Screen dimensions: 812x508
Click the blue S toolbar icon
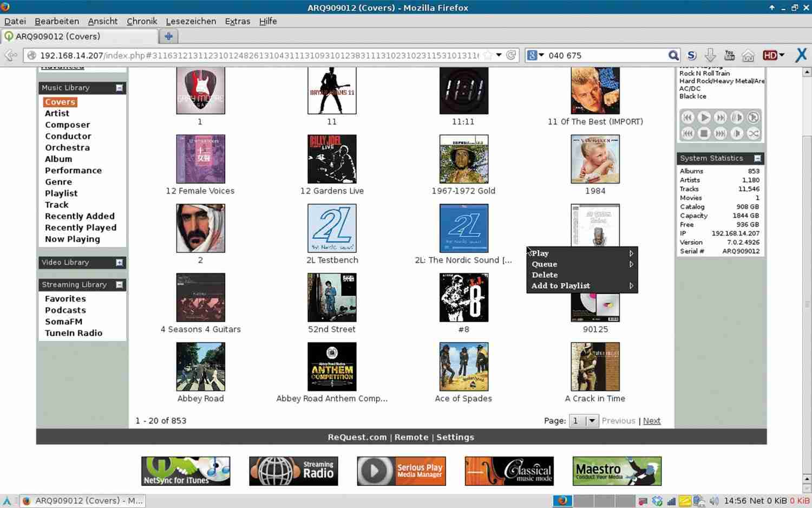[692, 55]
